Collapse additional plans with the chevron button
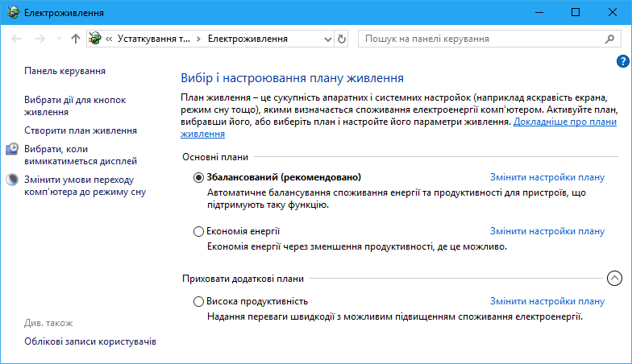This screenshot has width=632, height=364. click(x=614, y=279)
